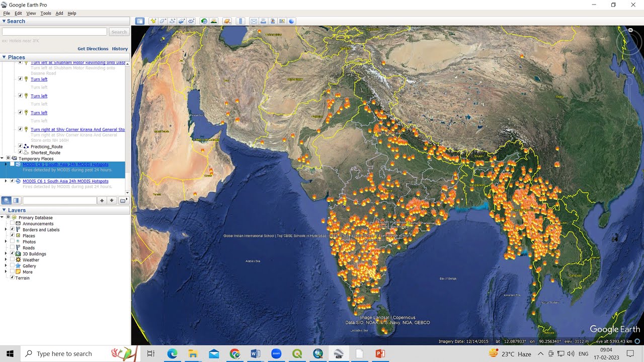Uncheck the Terrain layer checkbox

(12, 278)
